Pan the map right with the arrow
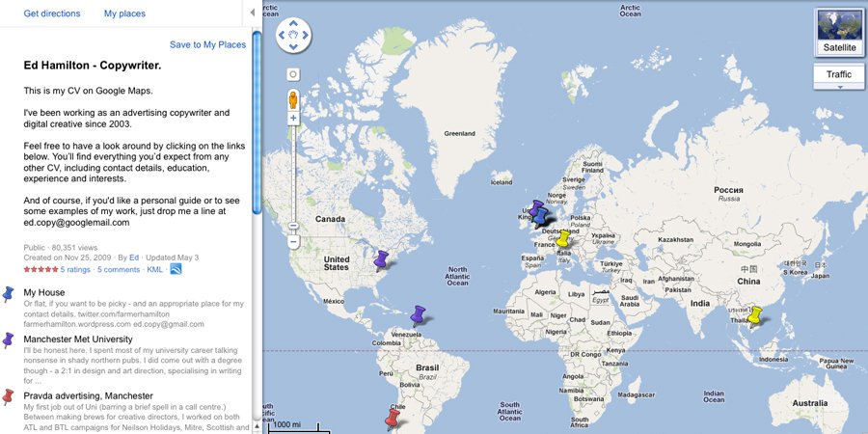The width and height of the screenshot is (868, 434). tap(305, 35)
